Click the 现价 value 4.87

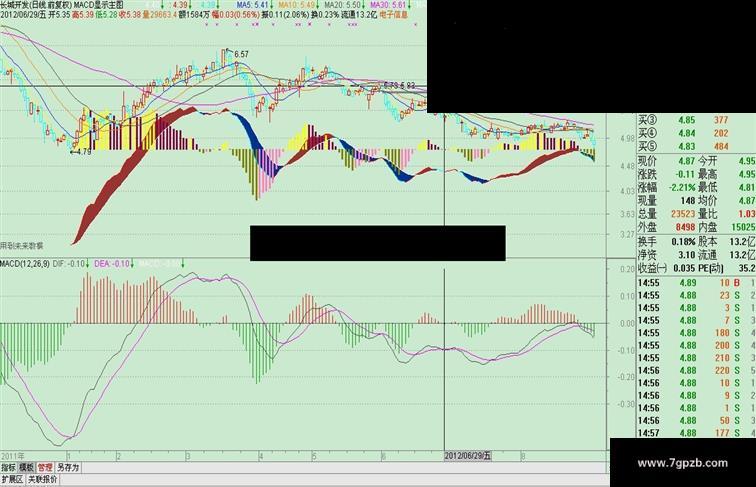687,161
